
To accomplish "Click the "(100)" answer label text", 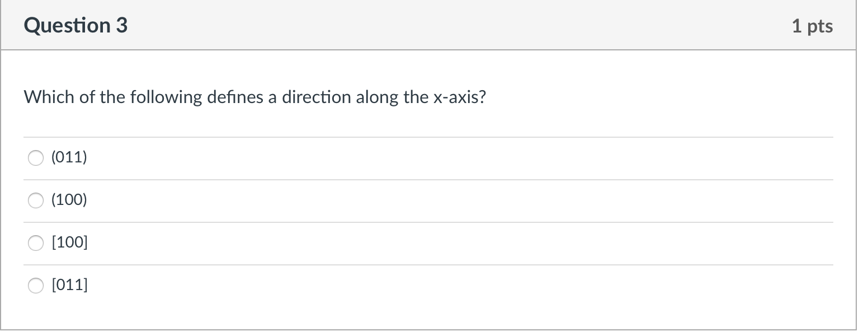I will coord(69,200).
